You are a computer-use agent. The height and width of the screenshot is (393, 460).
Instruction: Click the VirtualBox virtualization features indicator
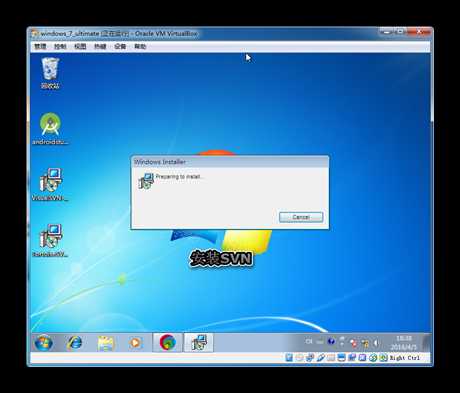pos(362,358)
